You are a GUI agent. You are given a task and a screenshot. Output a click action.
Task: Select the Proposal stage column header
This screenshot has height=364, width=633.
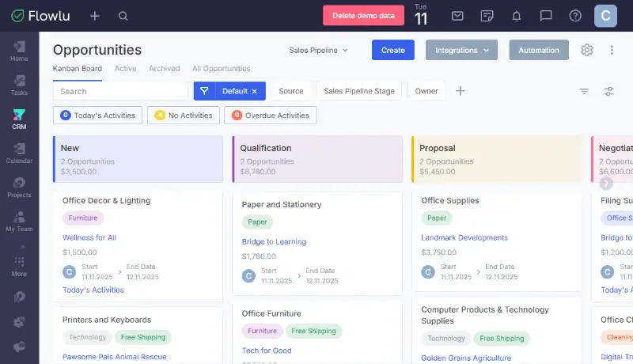coord(497,159)
